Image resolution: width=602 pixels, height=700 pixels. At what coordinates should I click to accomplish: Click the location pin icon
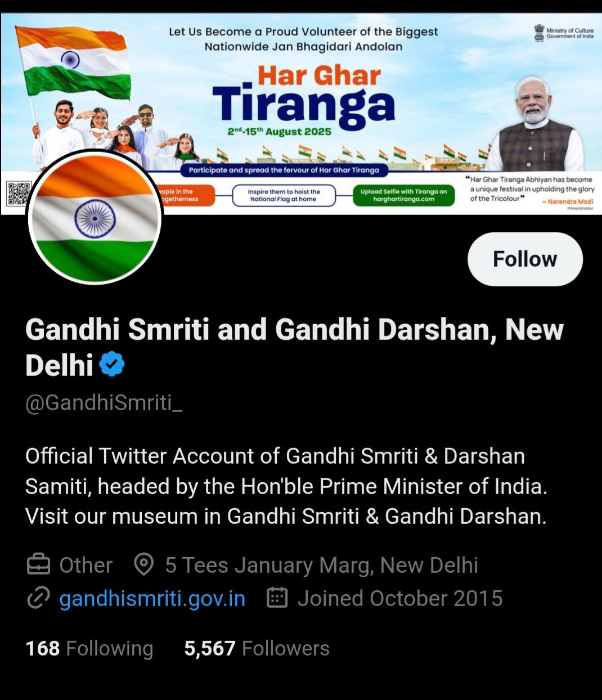pos(144,564)
